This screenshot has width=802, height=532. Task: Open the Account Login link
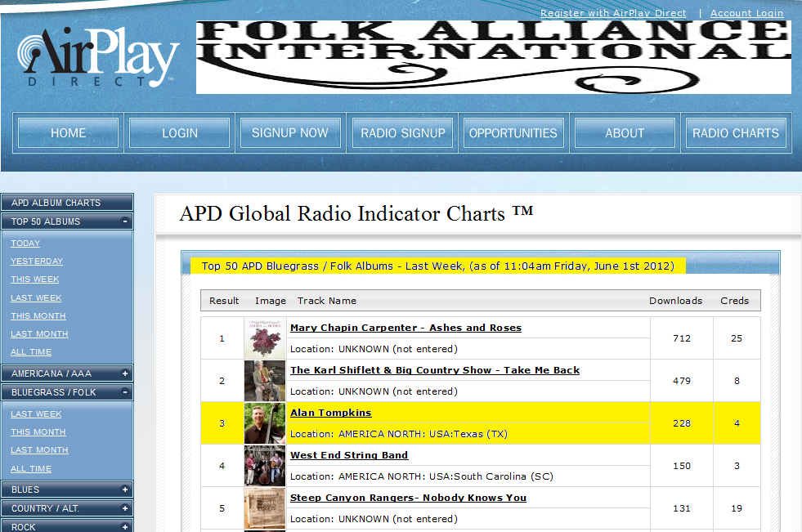(746, 13)
